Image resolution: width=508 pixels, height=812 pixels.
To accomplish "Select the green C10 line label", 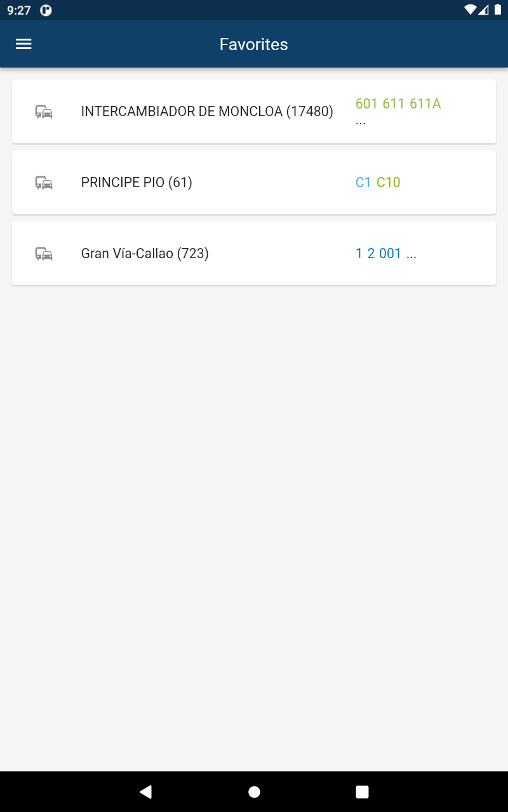I will point(389,183).
